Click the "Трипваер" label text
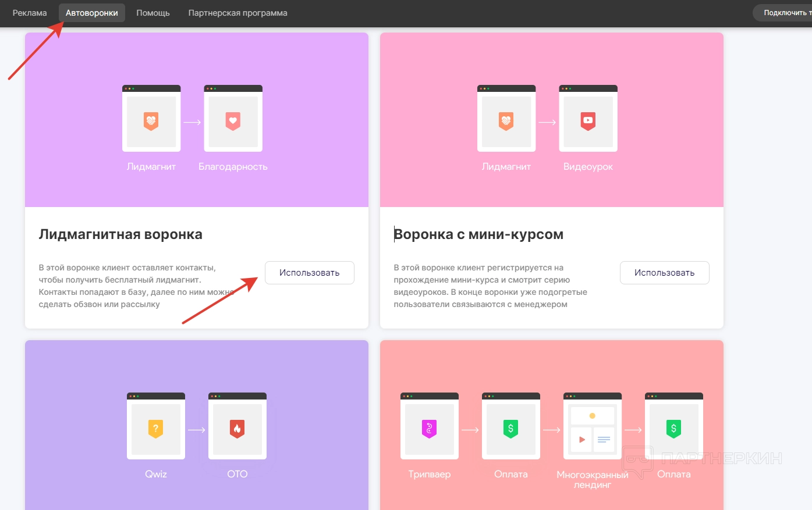Image resolution: width=812 pixels, height=510 pixels. [x=430, y=474]
